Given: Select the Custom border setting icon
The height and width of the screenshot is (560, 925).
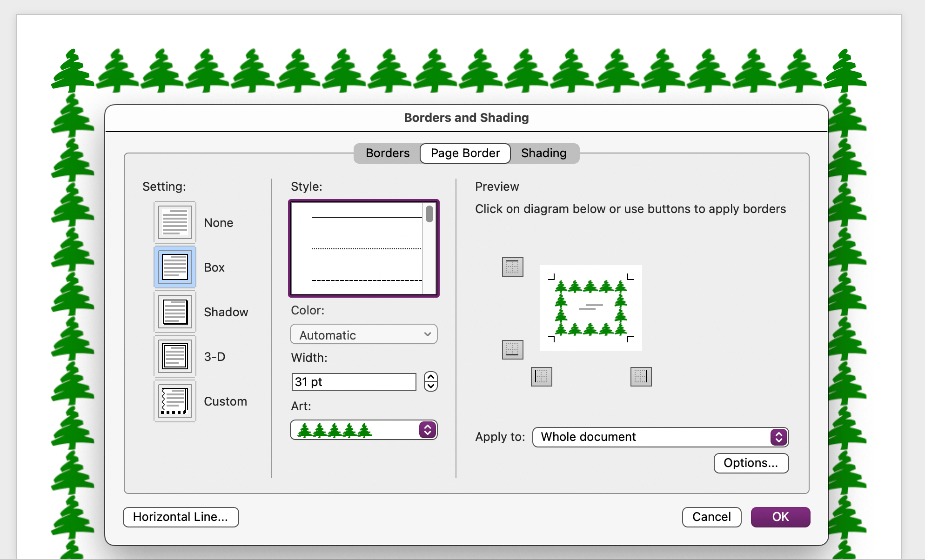Looking at the screenshot, I should point(175,401).
